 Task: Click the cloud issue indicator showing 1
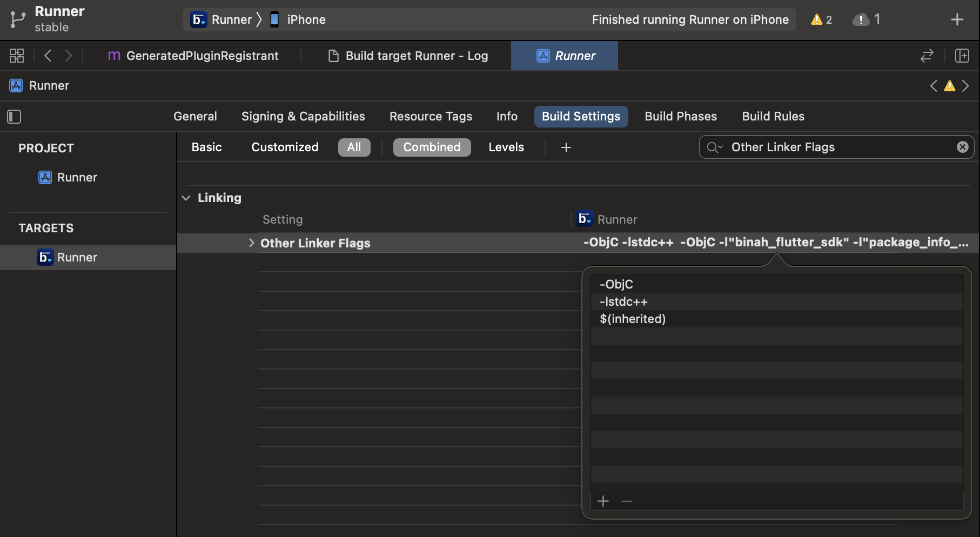(866, 19)
